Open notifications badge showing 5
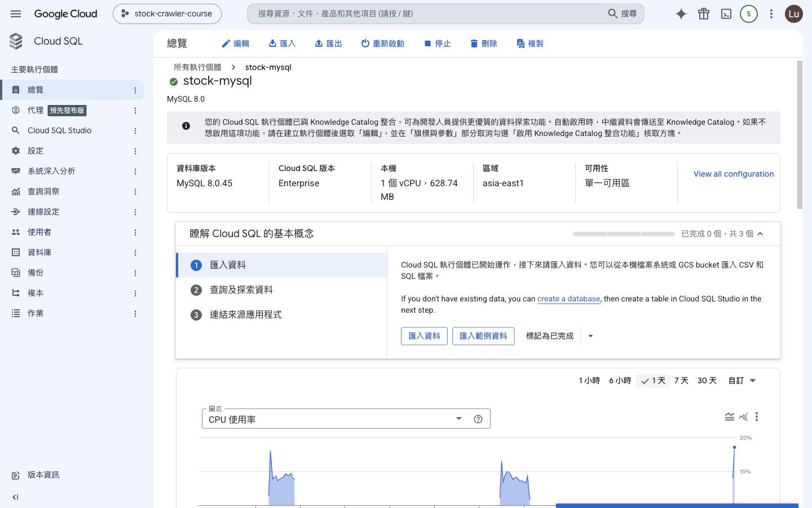Screen dimensions: 812x508 (749, 14)
